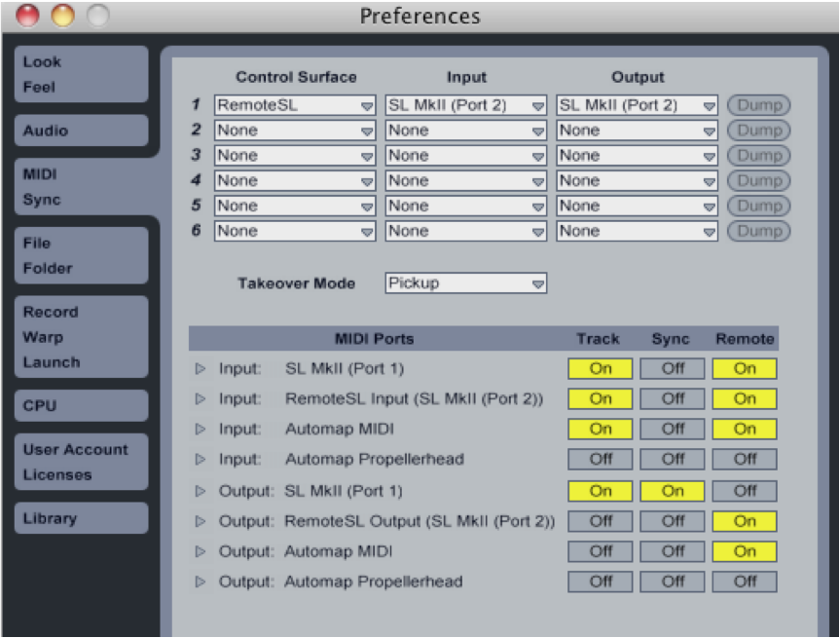Expand the Output Automap MIDI row triangle

201,551
